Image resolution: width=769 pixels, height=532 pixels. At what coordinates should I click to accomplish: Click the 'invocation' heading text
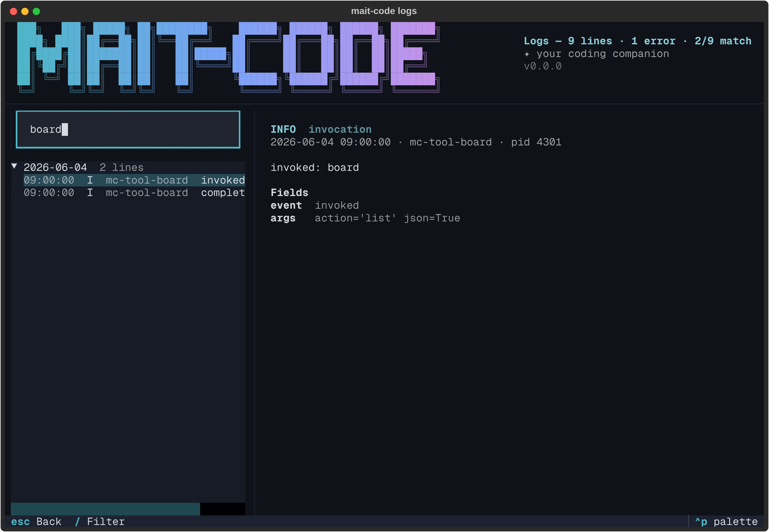click(x=340, y=129)
